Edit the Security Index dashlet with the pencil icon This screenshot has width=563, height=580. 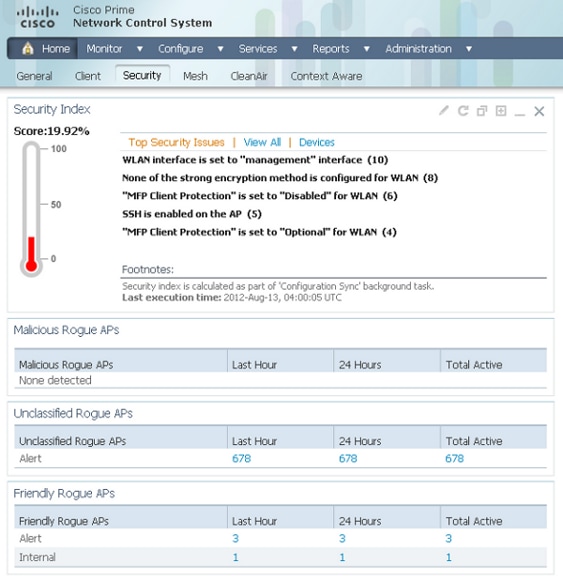pos(444,111)
